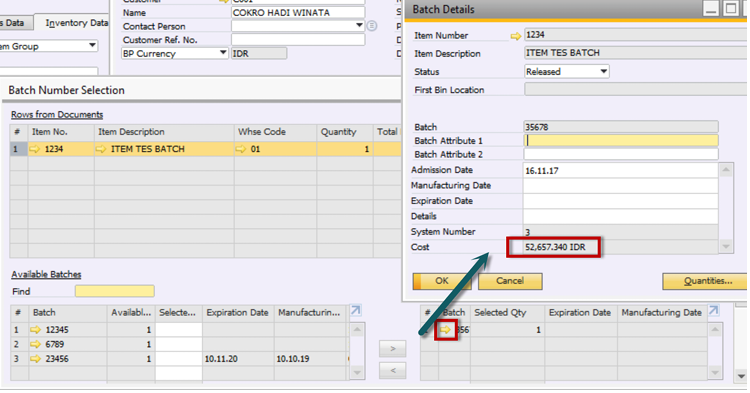Click Batch Attribute 2 field
This screenshot has width=750, height=393.
[x=621, y=154]
